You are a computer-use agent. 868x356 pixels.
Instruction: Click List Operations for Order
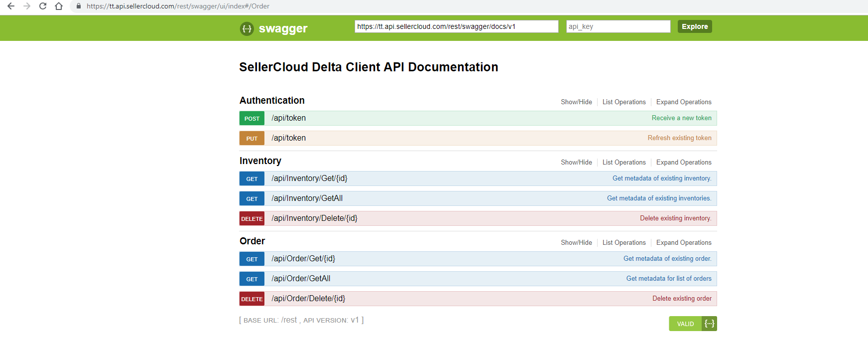pyautogui.click(x=624, y=242)
